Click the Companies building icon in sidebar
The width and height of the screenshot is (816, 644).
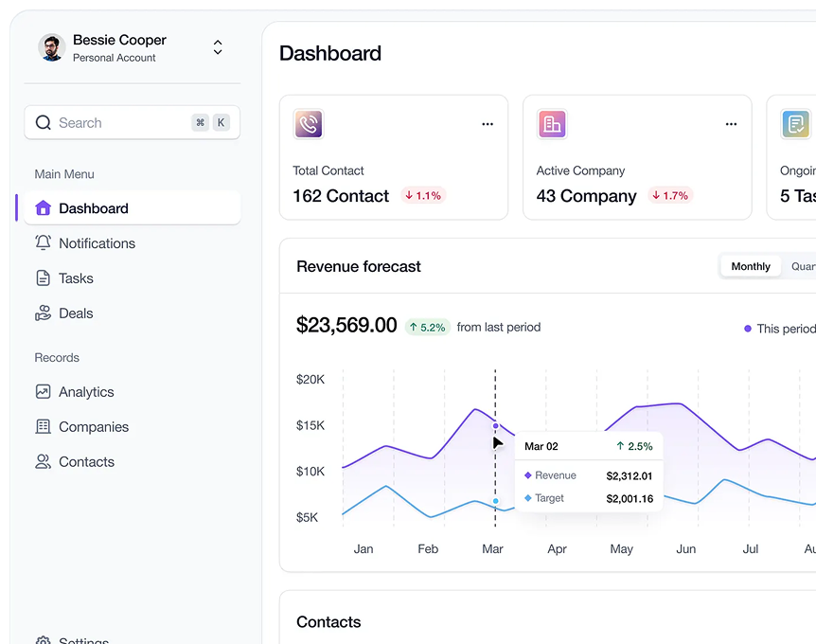click(43, 427)
